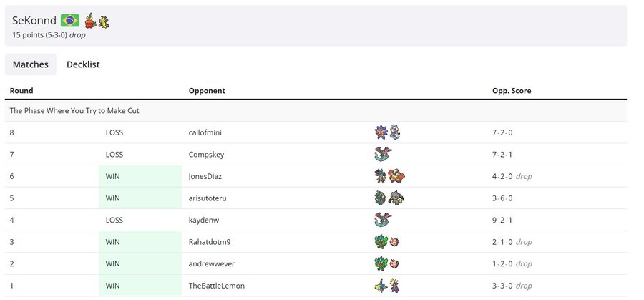Screen dimensions: 644x300
Task: Click the WIN result in round 5
Action: [x=112, y=198]
